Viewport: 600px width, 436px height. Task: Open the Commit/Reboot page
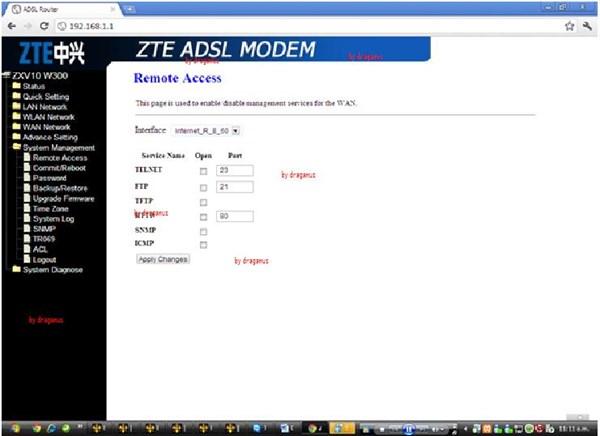59,168
